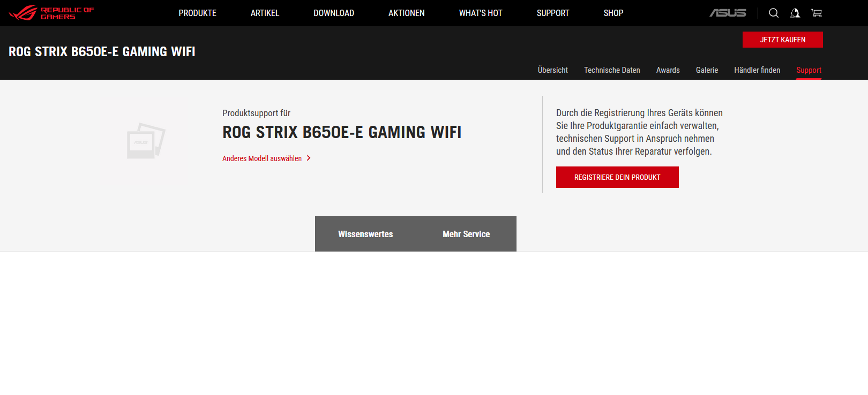Screen dimensions: 868x395
Task: Select the Wissenswertes tab
Action: 365,234
